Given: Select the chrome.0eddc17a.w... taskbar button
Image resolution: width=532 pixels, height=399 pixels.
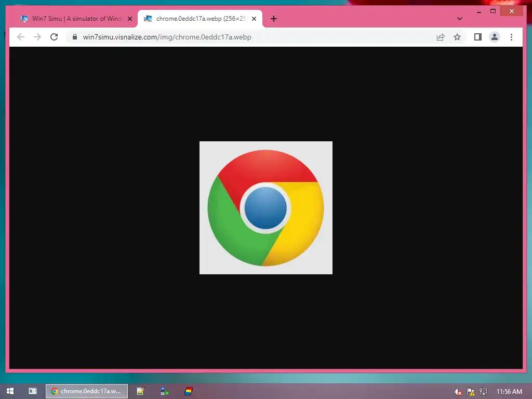Looking at the screenshot, I should [x=87, y=391].
